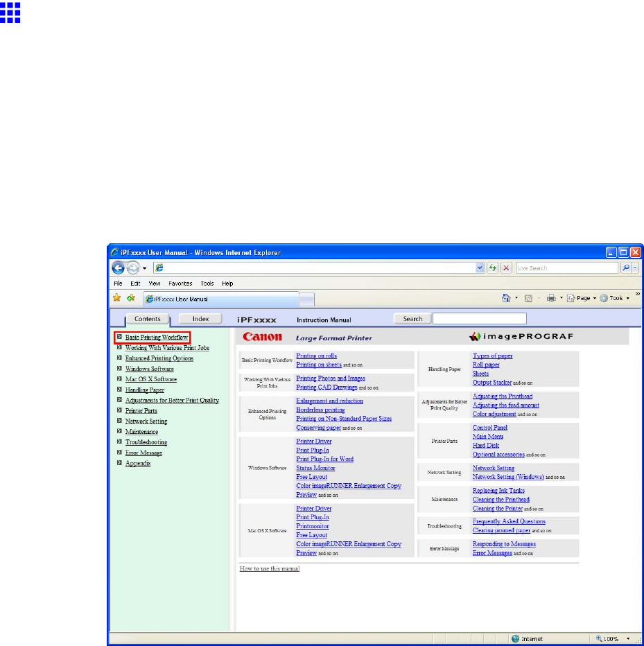The image size is (644, 646).
Task: Open How to use this manual link
Action: [x=270, y=568]
